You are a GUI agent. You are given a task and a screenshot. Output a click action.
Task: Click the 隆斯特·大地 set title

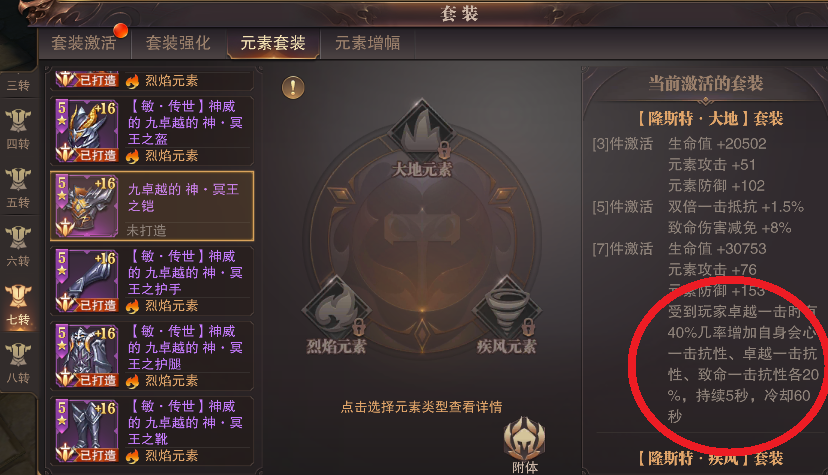tap(710, 119)
